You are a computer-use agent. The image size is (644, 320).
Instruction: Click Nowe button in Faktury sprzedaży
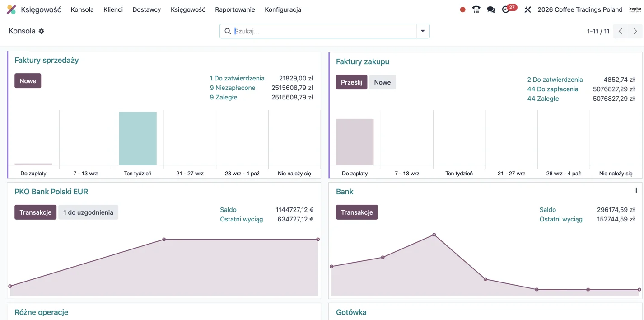28,81
